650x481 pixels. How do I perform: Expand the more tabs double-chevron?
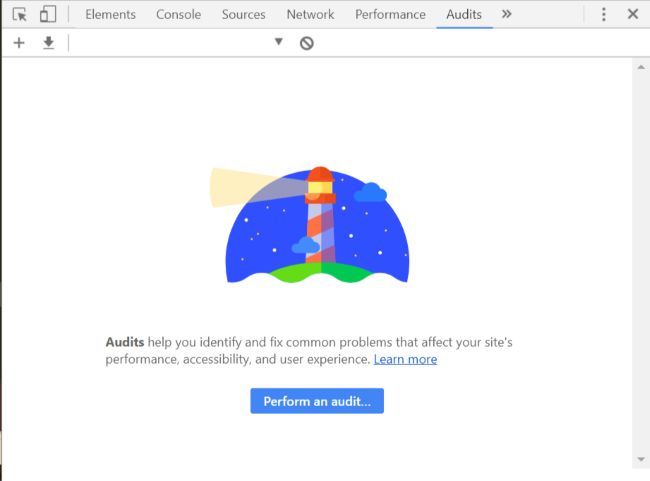click(x=506, y=15)
